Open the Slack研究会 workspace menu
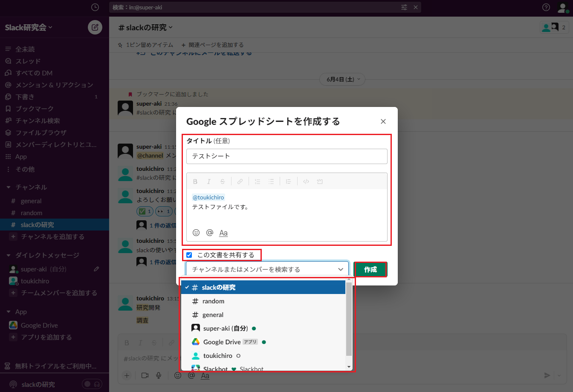The image size is (573, 392). pos(29,27)
